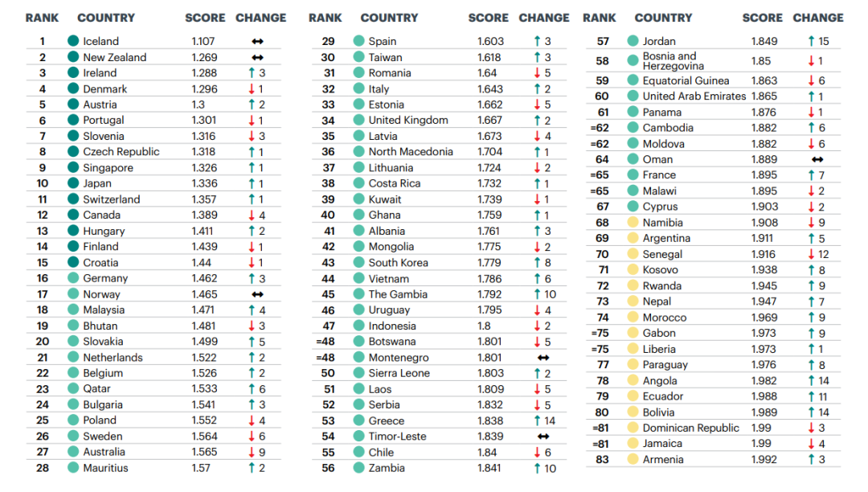
Task: Select the country name Switzerland
Action: point(111,199)
